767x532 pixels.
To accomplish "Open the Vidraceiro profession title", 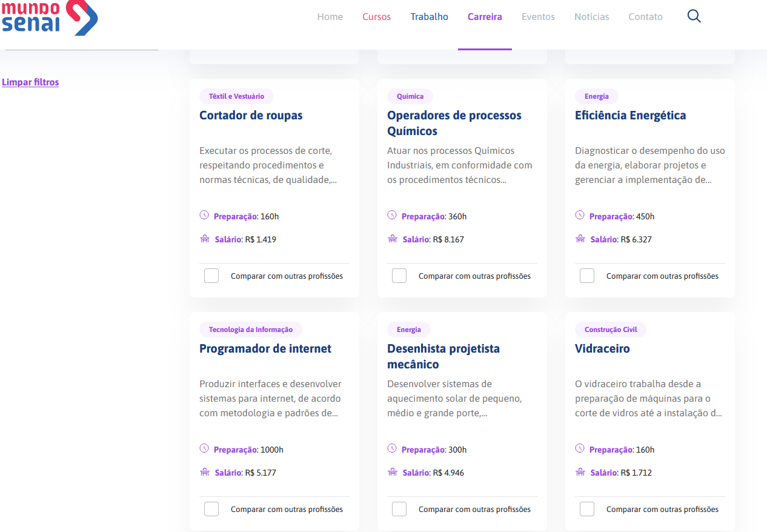I will 602,348.
